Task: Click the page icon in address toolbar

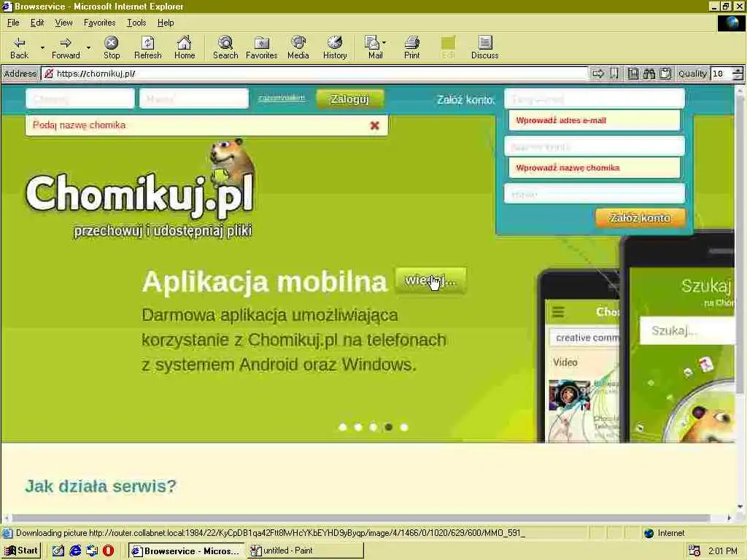Action: (x=632, y=74)
